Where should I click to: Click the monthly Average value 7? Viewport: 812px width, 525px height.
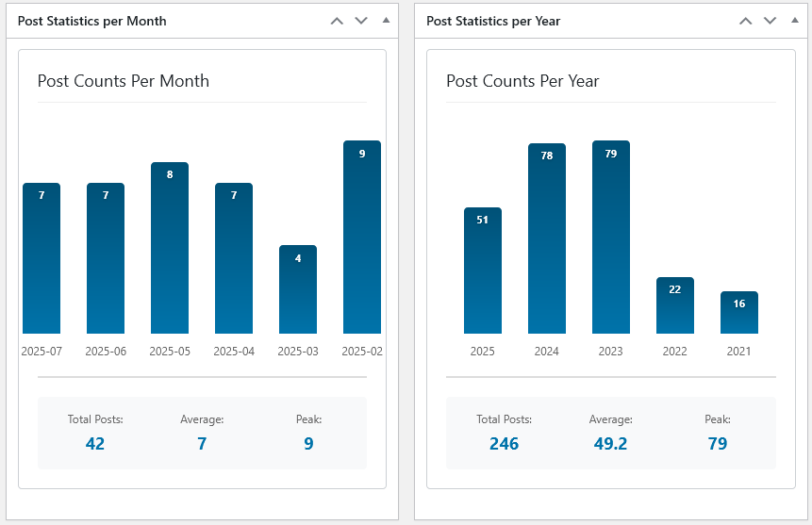[x=202, y=444]
